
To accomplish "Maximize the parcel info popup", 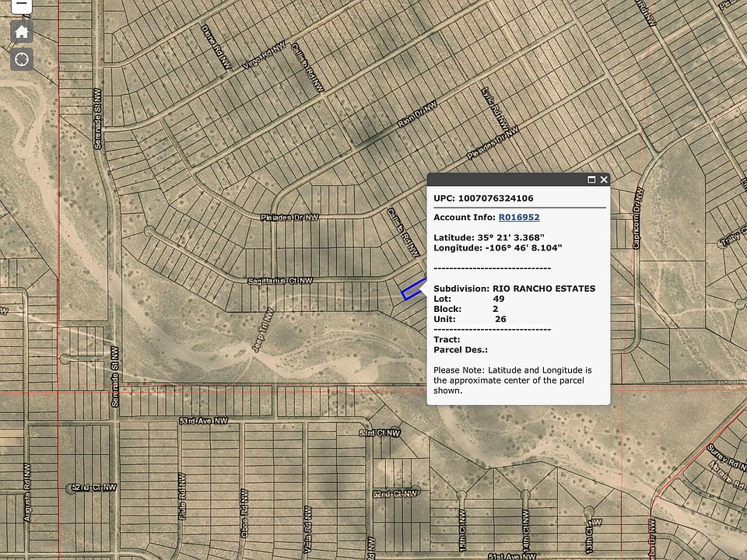I will 591,180.
